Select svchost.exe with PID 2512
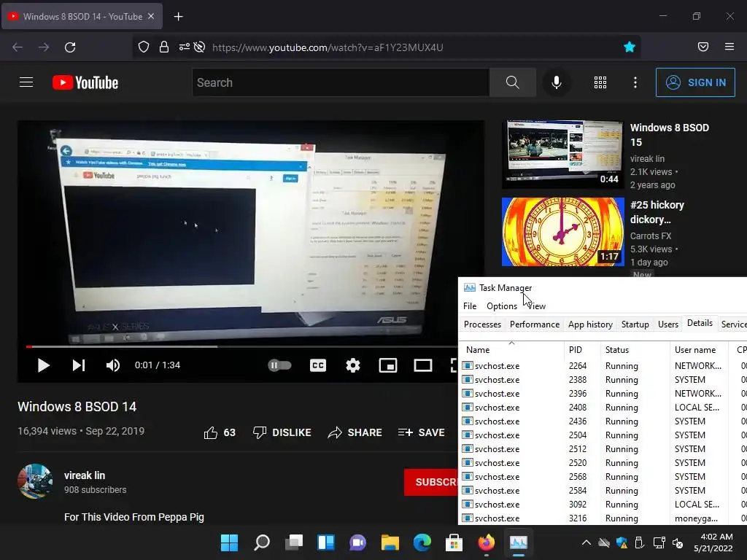The height and width of the screenshot is (560, 747). tap(603, 449)
